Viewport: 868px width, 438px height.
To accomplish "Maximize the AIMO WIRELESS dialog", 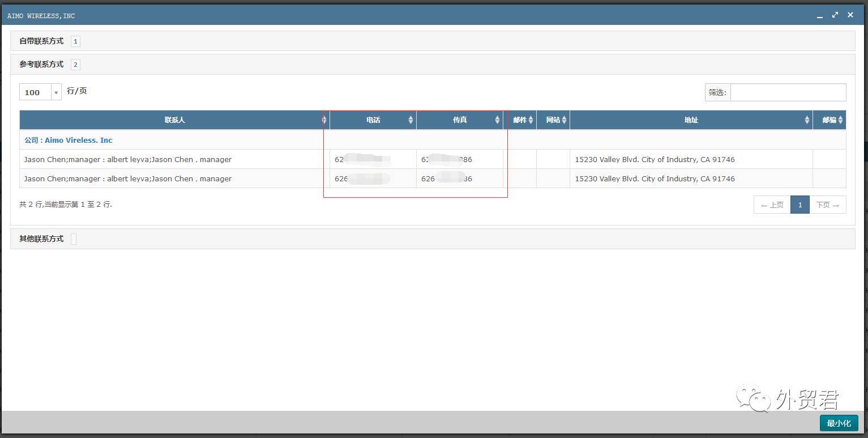I will pyautogui.click(x=835, y=15).
